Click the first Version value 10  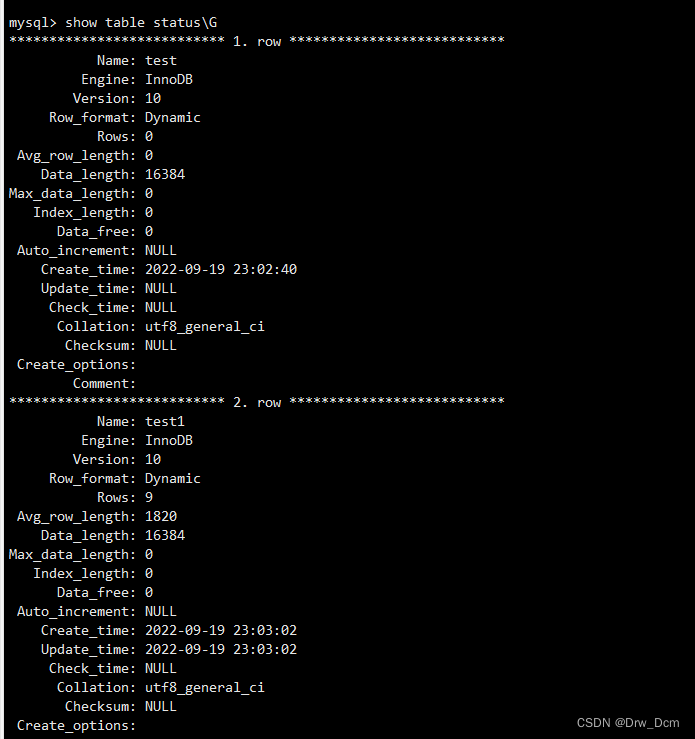153,99
